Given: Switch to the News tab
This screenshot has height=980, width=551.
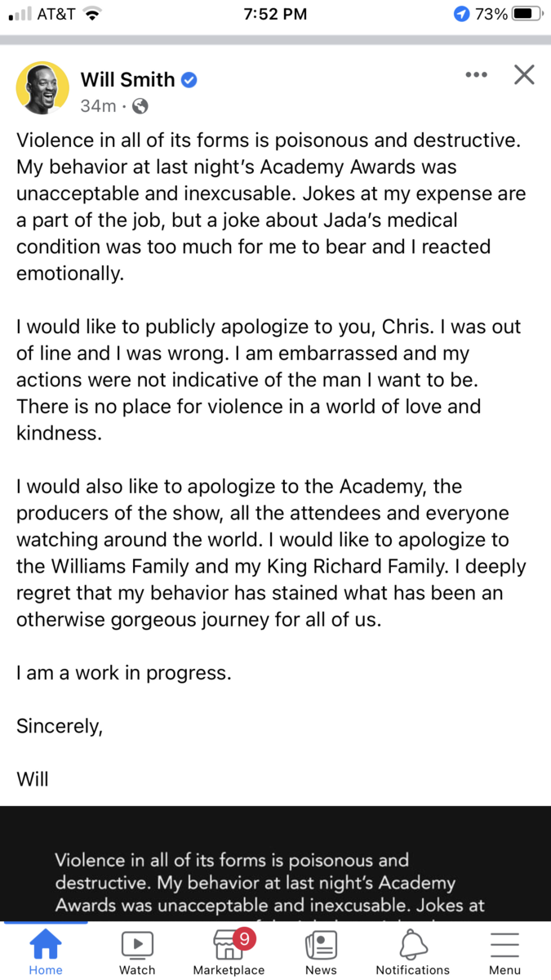Looking at the screenshot, I should pyautogui.click(x=321, y=954).
